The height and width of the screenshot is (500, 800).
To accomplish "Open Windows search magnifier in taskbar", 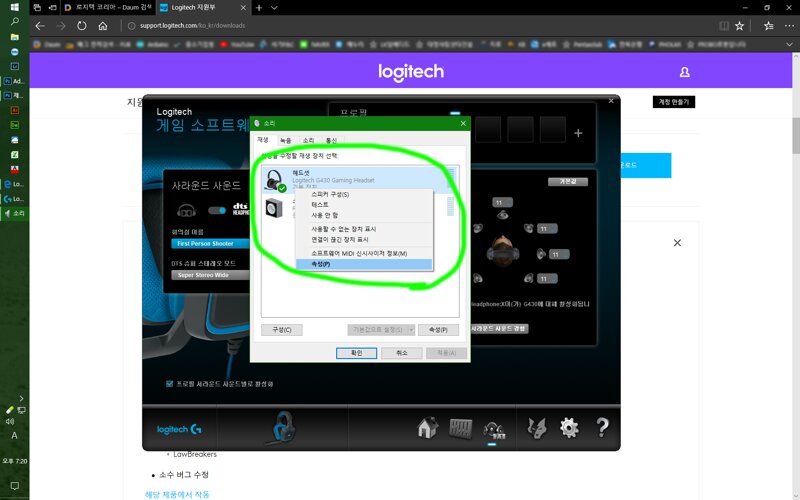I will [x=14, y=22].
